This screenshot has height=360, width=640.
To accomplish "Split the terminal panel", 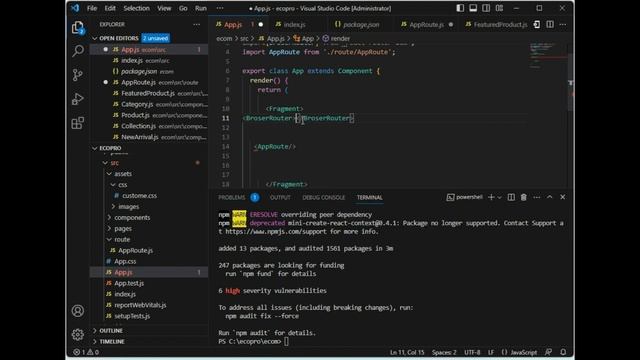I will pos(511,197).
